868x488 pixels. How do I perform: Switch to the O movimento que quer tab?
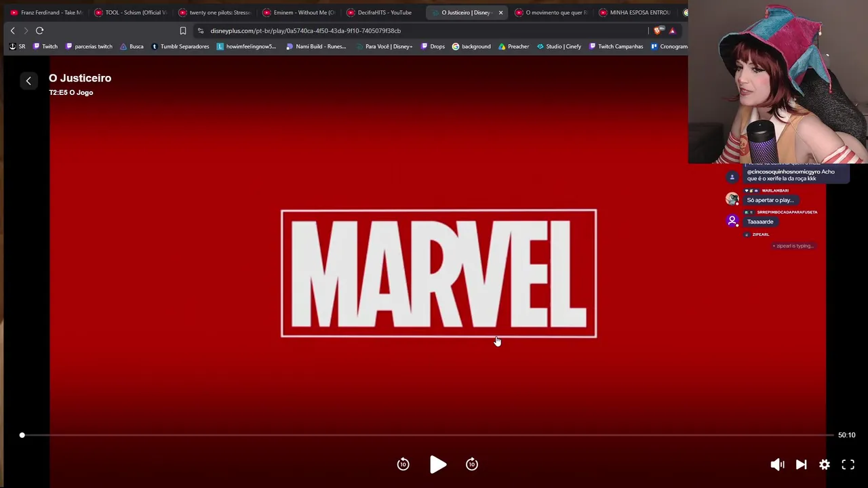tap(551, 12)
